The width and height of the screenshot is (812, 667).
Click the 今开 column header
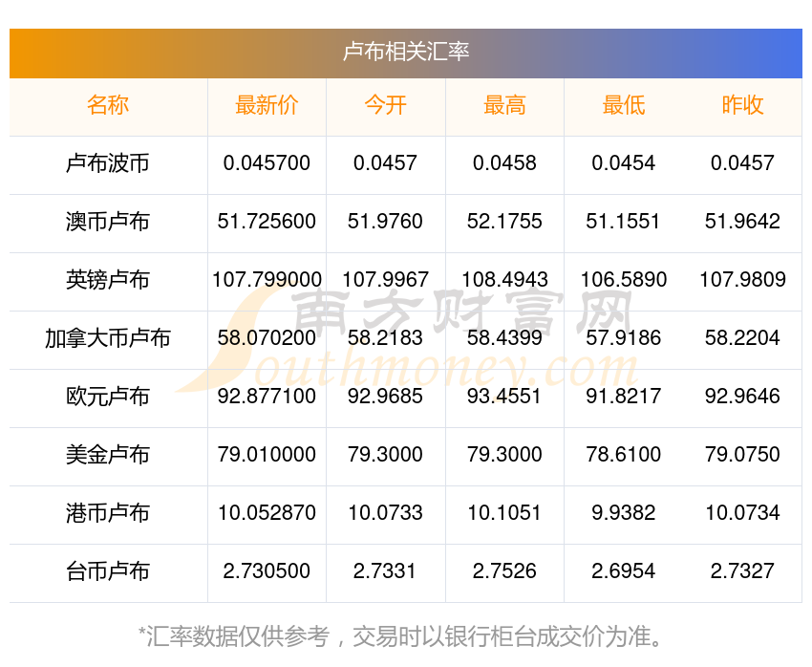pyautogui.click(x=385, y=105)
